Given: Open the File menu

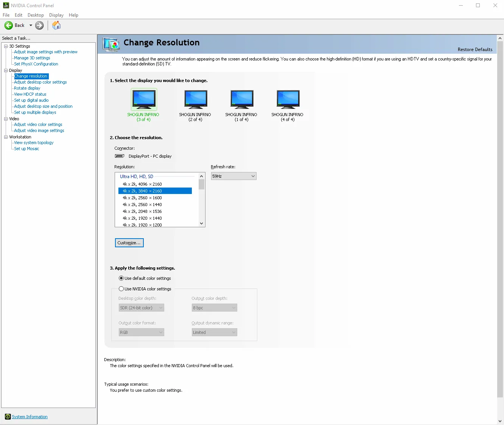Looking at the screenshot, I should [6, 15].
